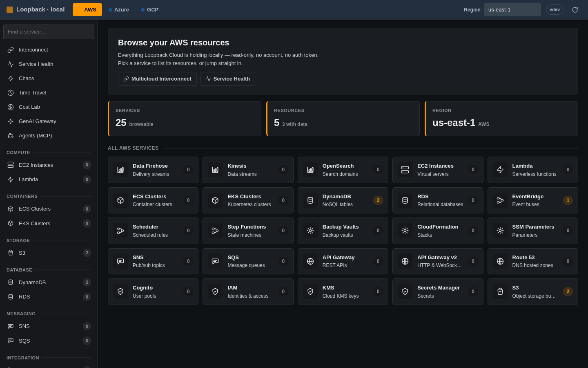This screenshot has width=588, height=368.
Task: Select SQS in sidebar Messaging section
Action: (49, 341)
